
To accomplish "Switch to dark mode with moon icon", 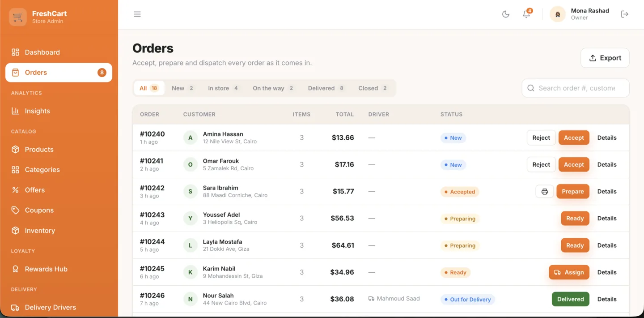I will point(506,14).
